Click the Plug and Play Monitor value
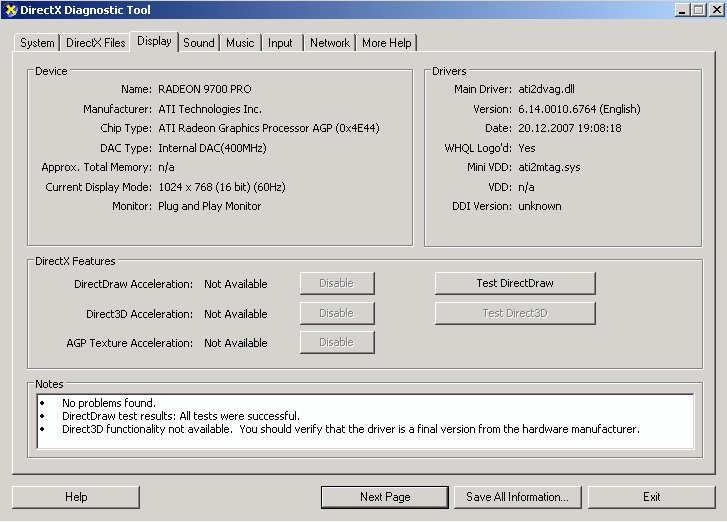The width and height of the screenshot is (727, 522). (x=210, y=206)
